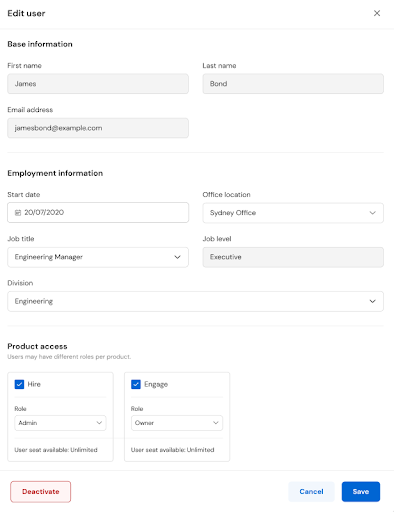Uncheck the Hire product checkbox
This screenshot has height=512, width=394.
[x=19, y=384]
